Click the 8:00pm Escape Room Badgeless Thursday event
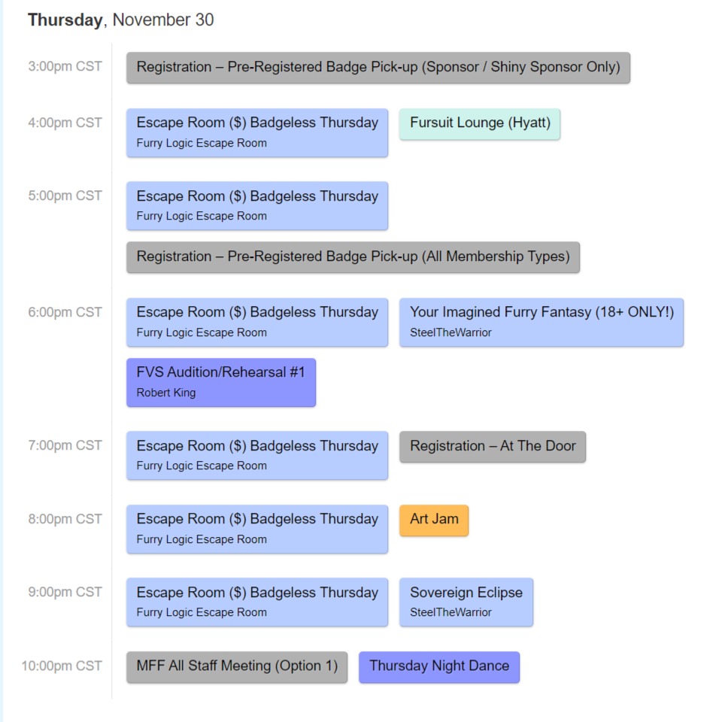This screenshot has height=722, width=728. pos(257,529)
